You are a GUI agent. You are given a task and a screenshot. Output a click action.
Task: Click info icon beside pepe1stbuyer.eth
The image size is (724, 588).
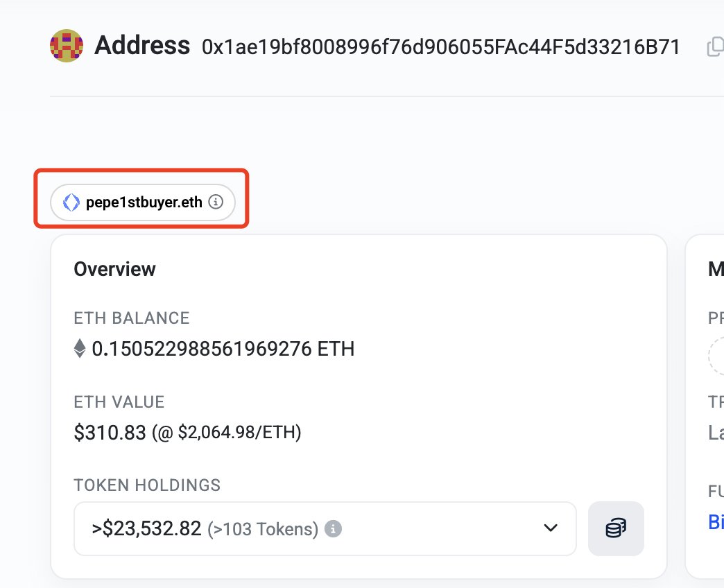[216, 202]
